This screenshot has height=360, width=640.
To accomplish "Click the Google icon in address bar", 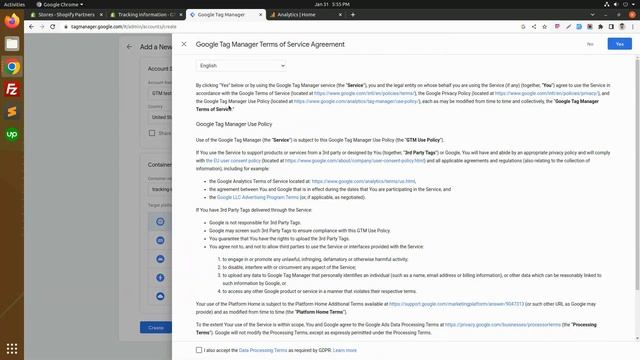I will point(523,27).
